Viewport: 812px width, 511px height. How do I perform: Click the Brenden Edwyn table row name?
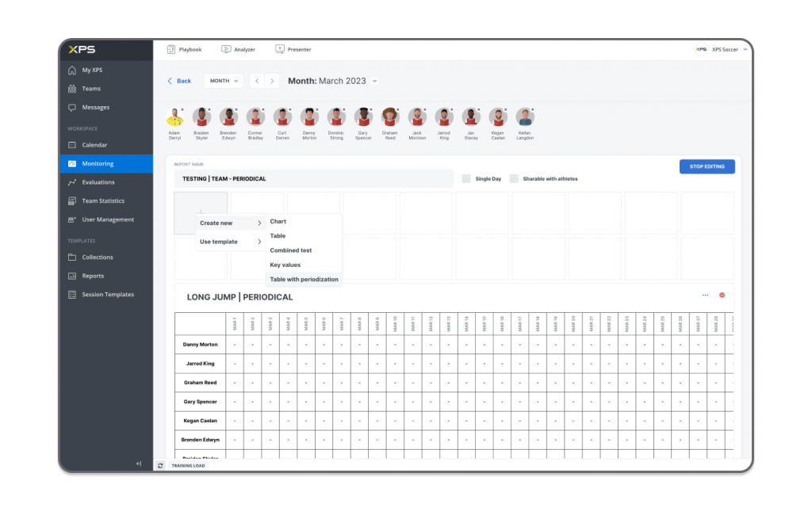[200, 440]
